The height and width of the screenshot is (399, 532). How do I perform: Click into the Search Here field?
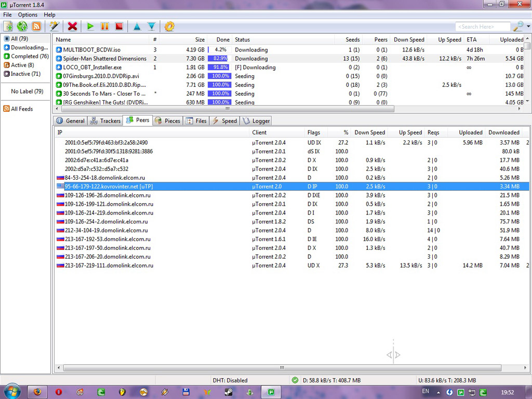483,26
